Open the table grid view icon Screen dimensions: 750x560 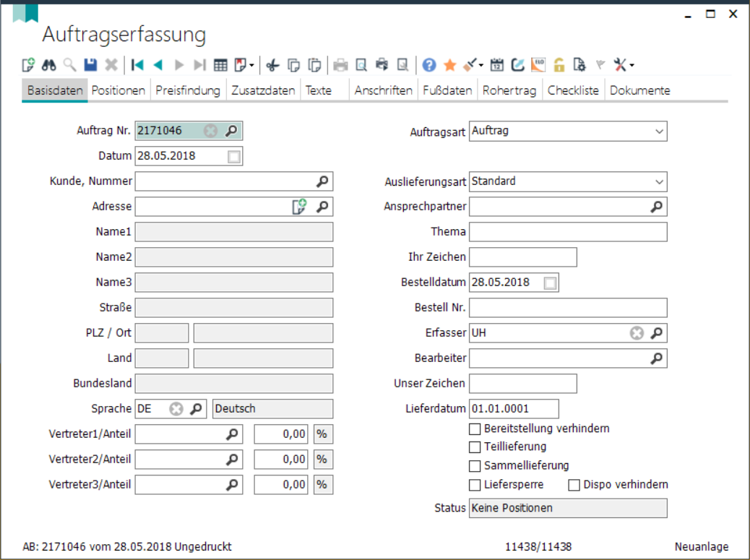pos(220,64)
